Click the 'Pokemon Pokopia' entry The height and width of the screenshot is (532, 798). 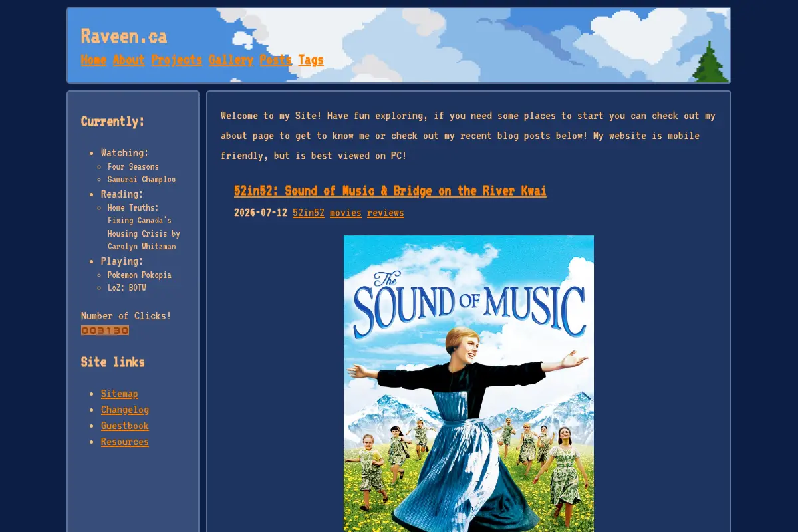click(140, 275)
